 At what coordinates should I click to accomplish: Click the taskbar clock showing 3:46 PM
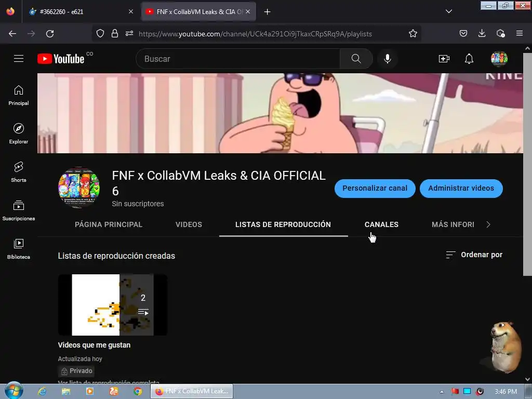[506, 392]
